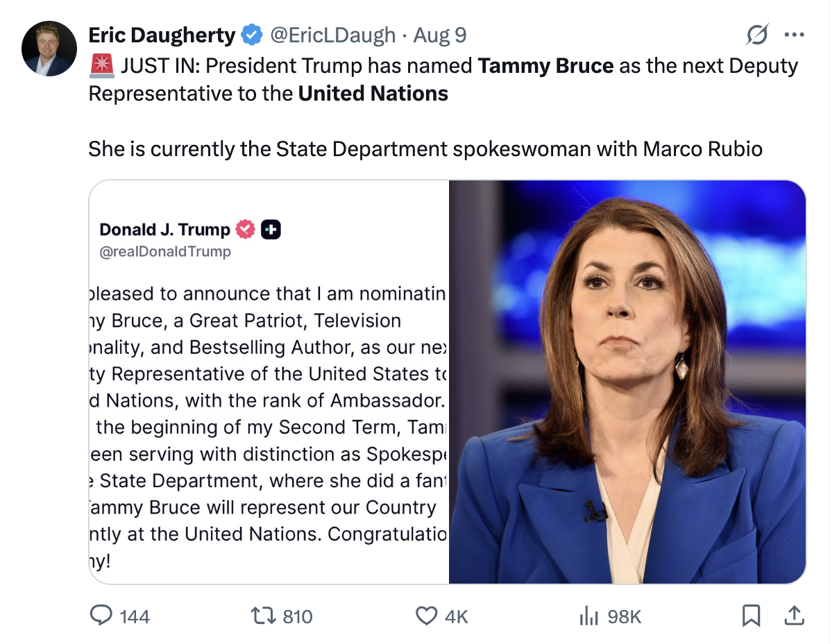Screen dimensions: 830x644
Task: Like the post with the heart icon
Action: click(x=425, y=616)
